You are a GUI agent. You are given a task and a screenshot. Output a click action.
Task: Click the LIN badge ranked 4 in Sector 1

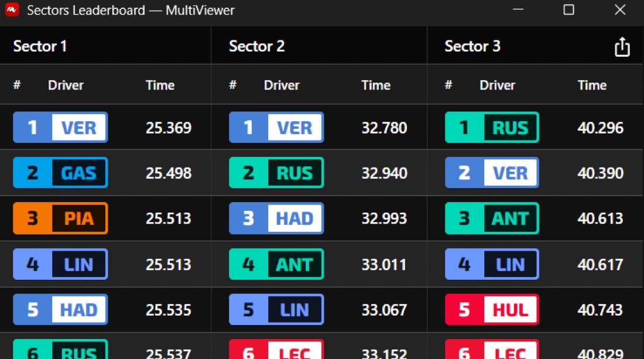[x=60, y=264]
